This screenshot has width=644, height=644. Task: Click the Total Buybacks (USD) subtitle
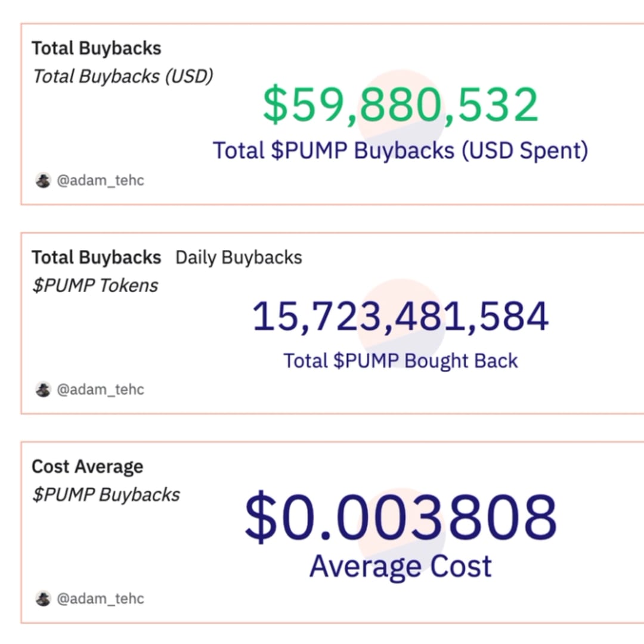[122, 76]
